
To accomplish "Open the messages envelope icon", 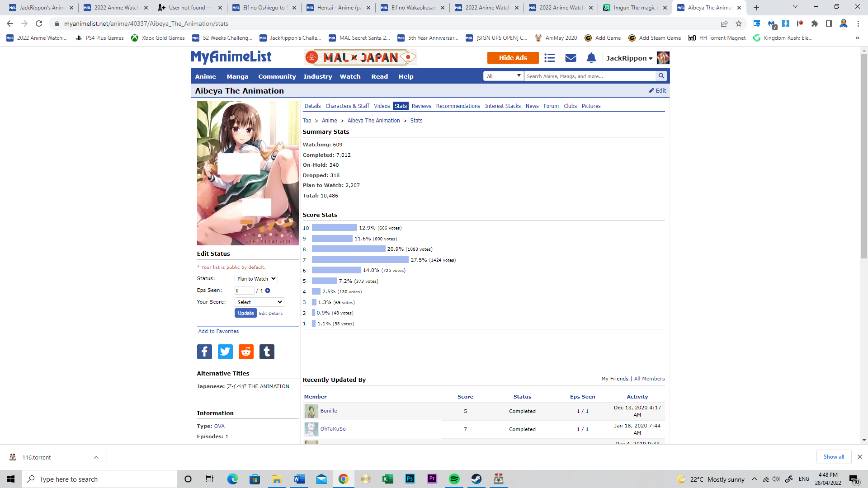I will click(571, 58).
